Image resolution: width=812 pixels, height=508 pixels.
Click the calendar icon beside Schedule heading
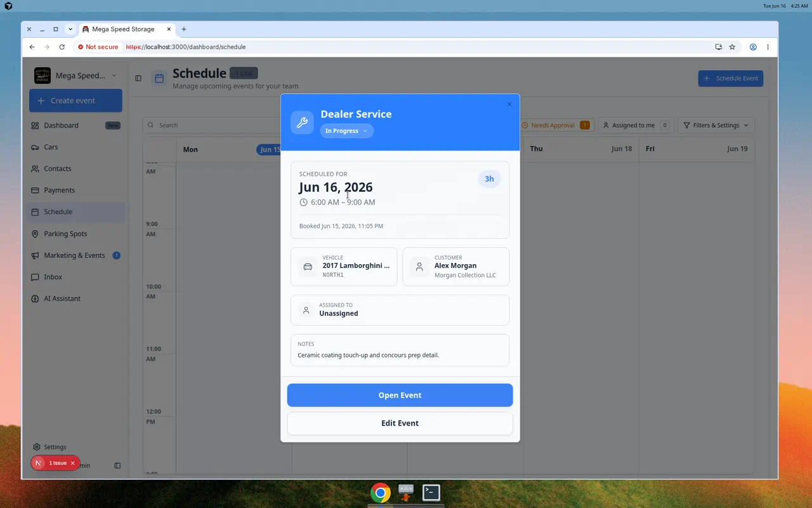click(159, 78)
